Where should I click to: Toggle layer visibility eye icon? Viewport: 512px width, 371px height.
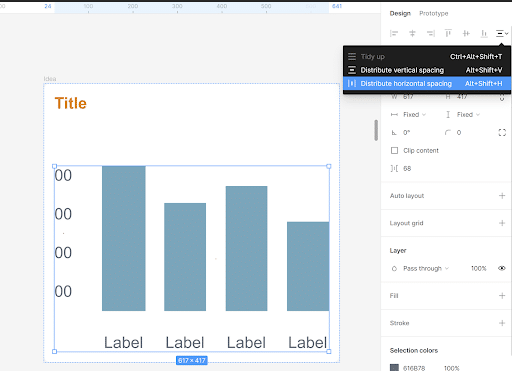point(502,268)
